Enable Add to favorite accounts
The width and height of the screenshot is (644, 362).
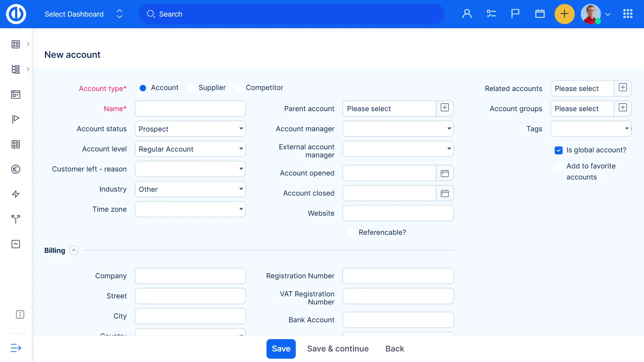pyautogui.click(x=558, y=166)
